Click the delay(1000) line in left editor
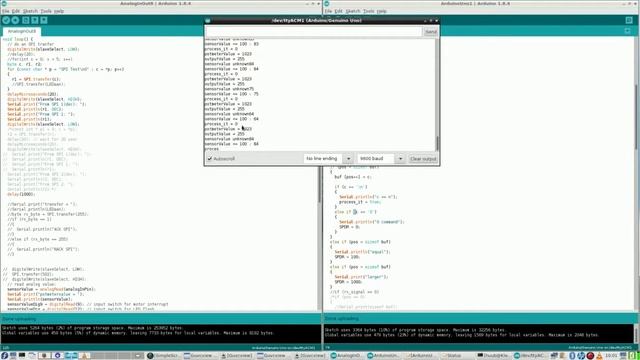640x360 pixels. tap(21, 194)
